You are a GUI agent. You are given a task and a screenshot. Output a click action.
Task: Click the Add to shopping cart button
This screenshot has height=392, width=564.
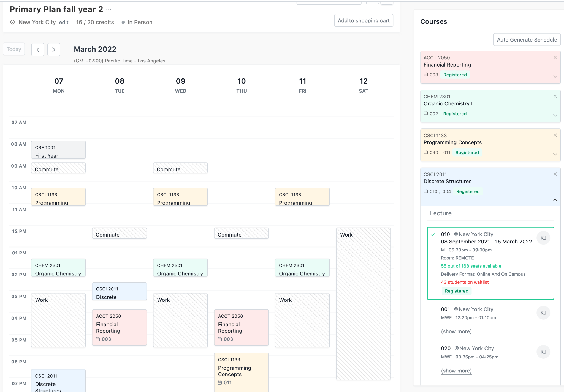pos(364,21)
